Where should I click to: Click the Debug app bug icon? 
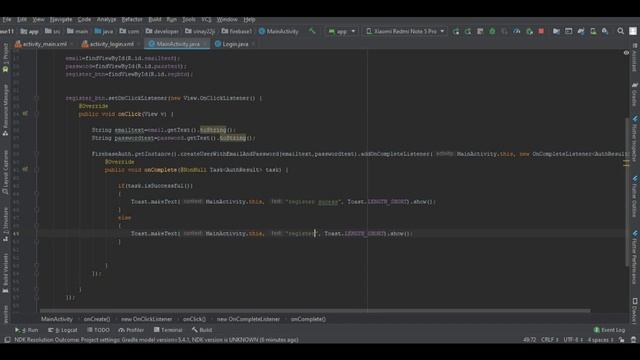[x=492, y=31]
